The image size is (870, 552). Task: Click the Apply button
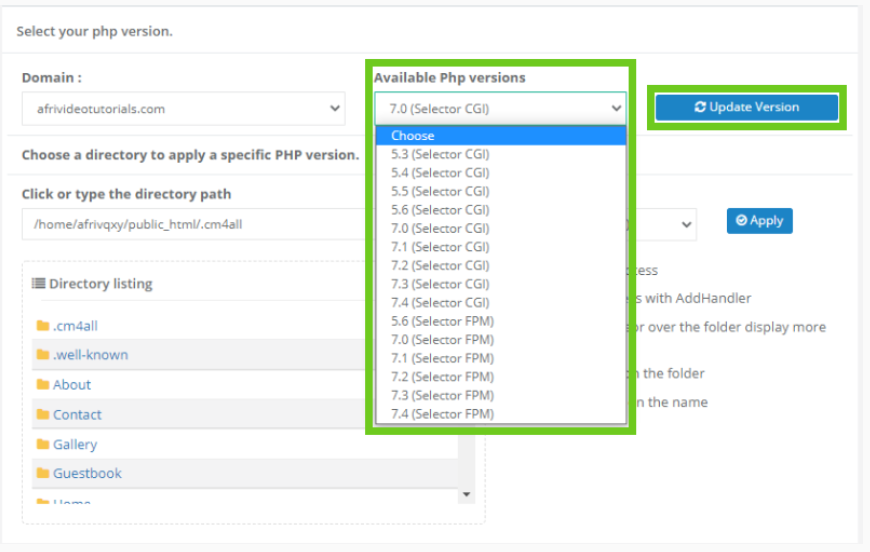[759, 221]
